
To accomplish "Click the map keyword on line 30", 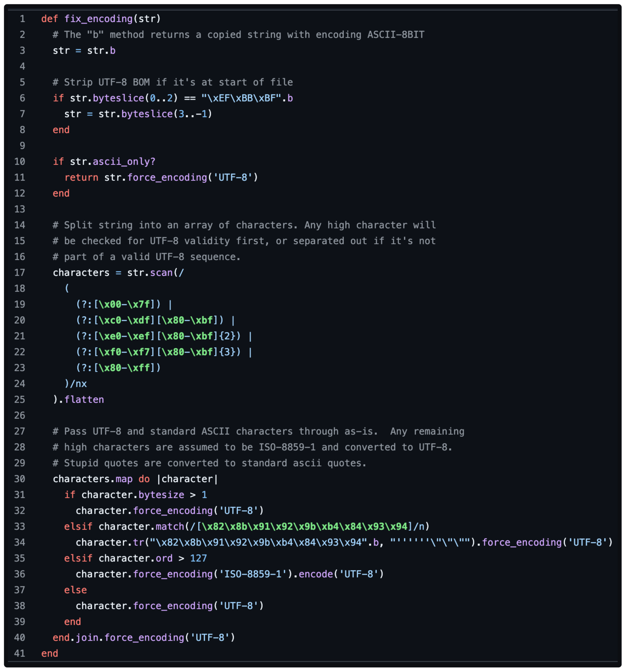I will [124, 479].
